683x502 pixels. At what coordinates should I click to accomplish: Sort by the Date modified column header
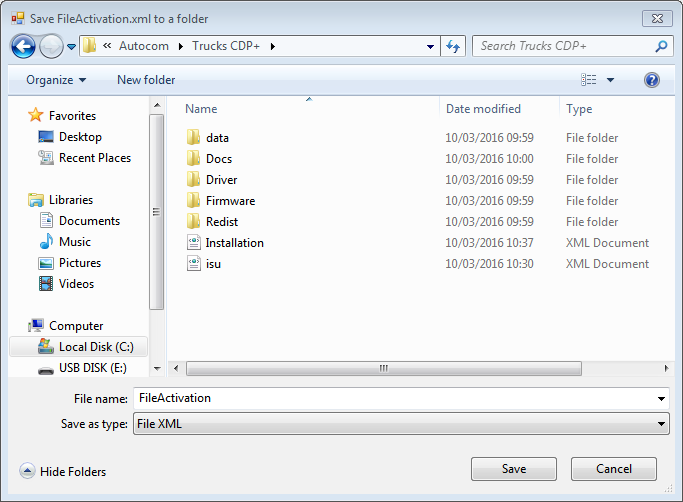(483, 109)
